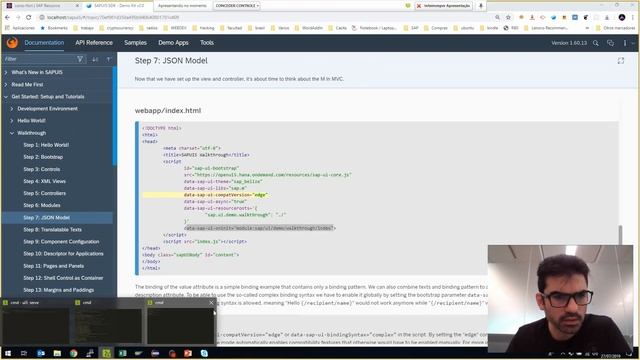
Task: Open Excel from the taskbar
Action: click(x=122, y=353)
